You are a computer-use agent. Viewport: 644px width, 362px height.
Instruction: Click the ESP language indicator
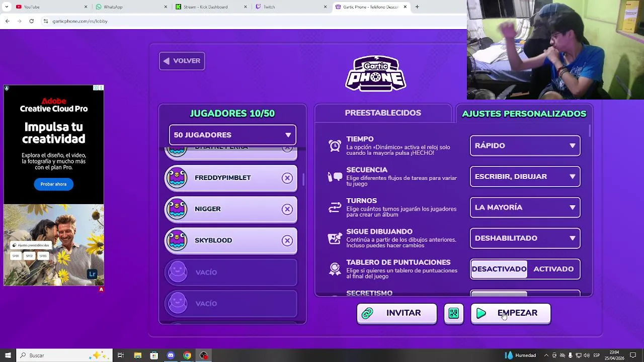click(x=597, y=355)
